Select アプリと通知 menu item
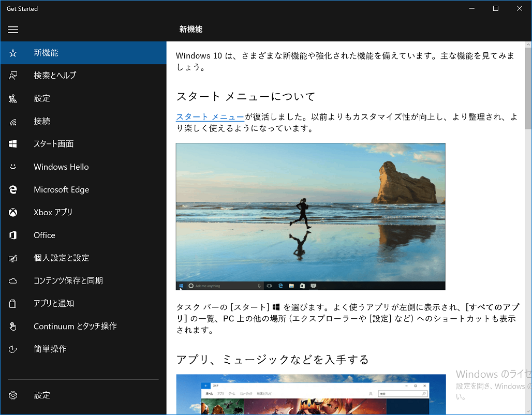This screenshot has height=415, width=532. 83,303
